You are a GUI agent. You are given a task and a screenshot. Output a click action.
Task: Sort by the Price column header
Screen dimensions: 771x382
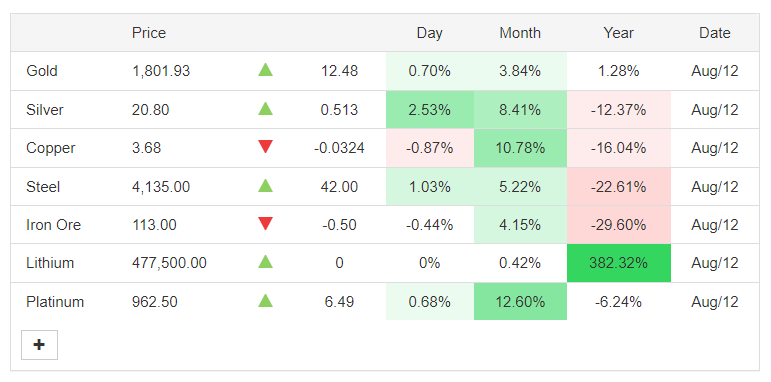(149, 33)
